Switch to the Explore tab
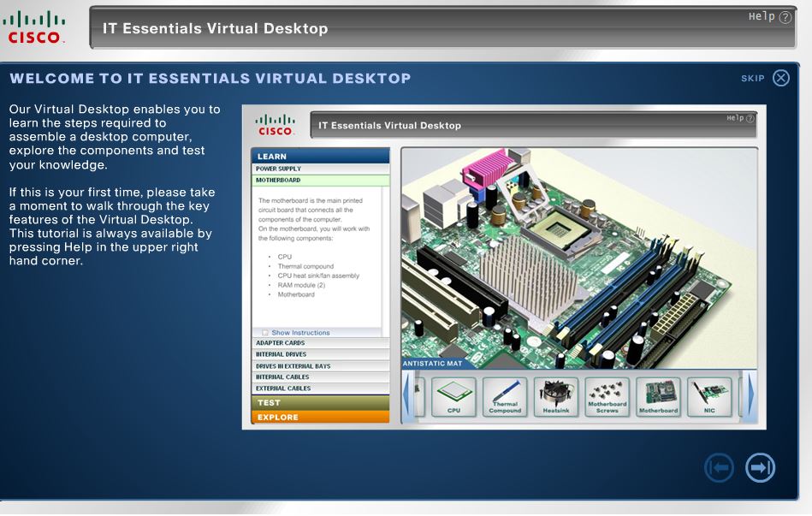The image size is (812, 516). [x=320, y=417]
